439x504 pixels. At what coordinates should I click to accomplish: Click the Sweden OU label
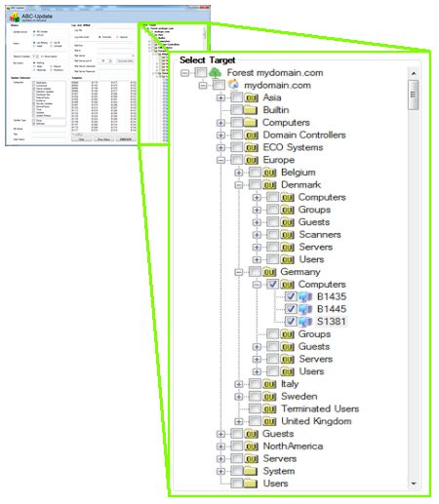coord(299,396)
